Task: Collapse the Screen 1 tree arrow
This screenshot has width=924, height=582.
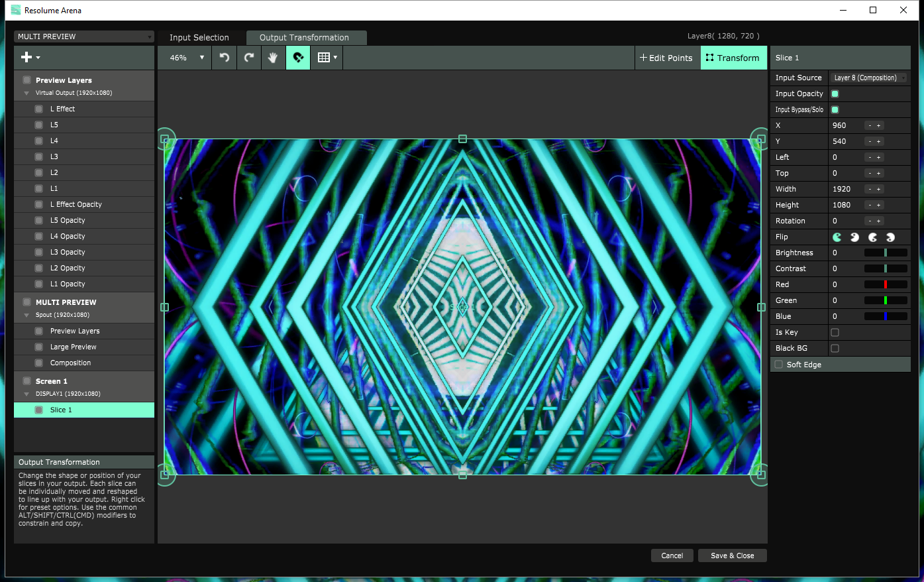Action: click(x=26, y=394)
